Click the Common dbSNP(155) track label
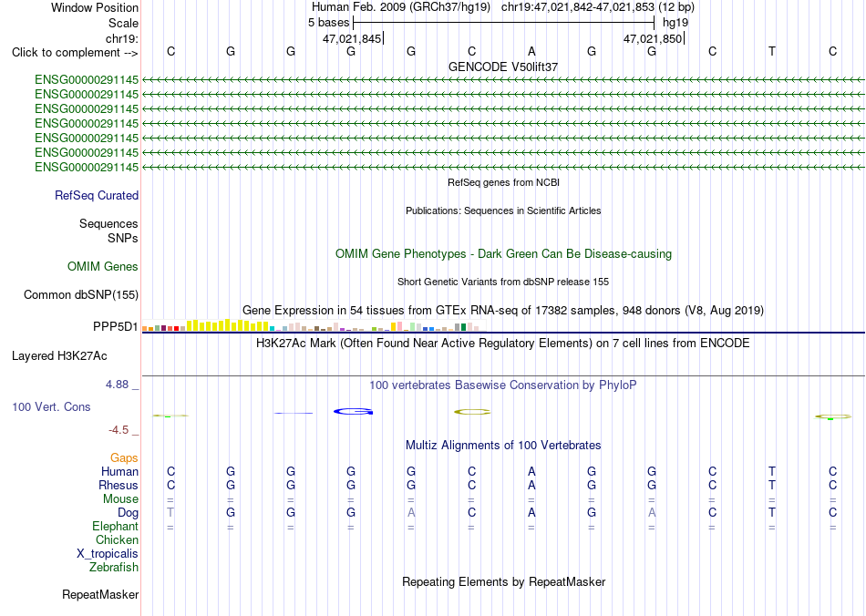Screen dimensions: 866x616 pyautogui.click(x=81, y=294)
